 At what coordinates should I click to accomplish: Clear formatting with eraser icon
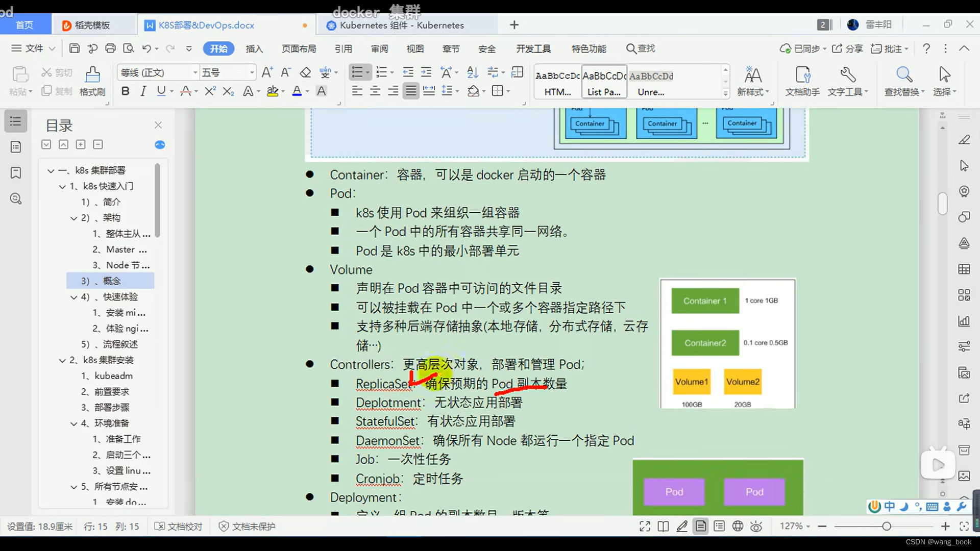coord(305,72)
